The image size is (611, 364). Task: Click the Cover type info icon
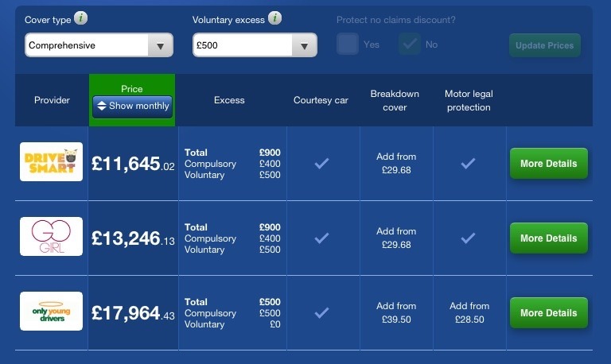coord(83,18)
